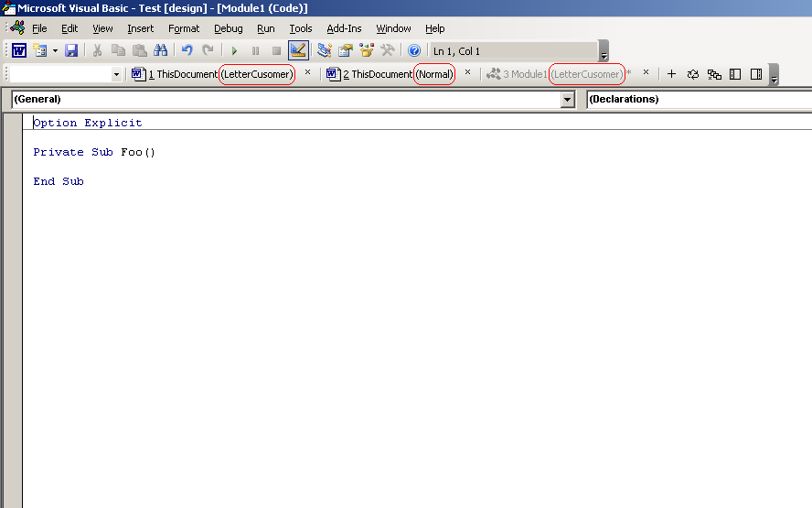Screen dimensions: 812x508
Task: Click left pane layout icon
Action: coord(735,74)
